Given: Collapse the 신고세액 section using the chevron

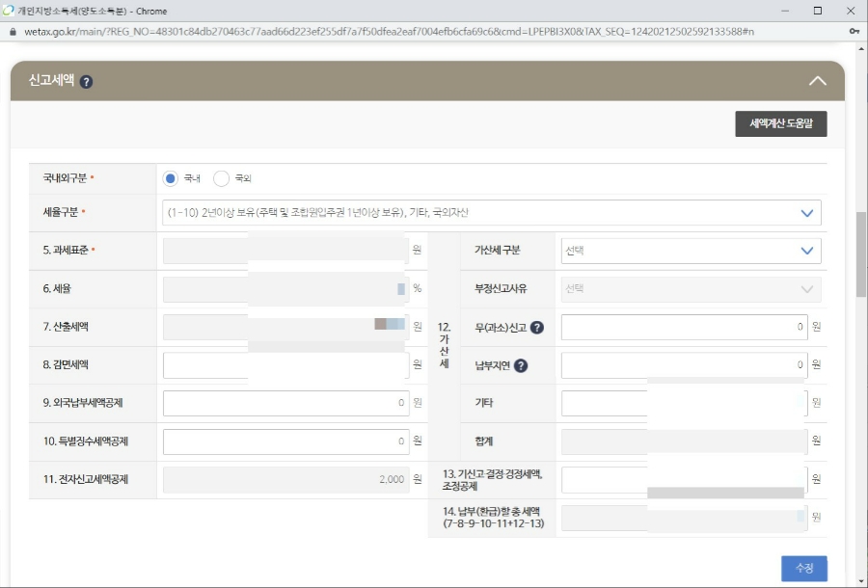Looking at the screenshot, I should (x=819, y=82).
